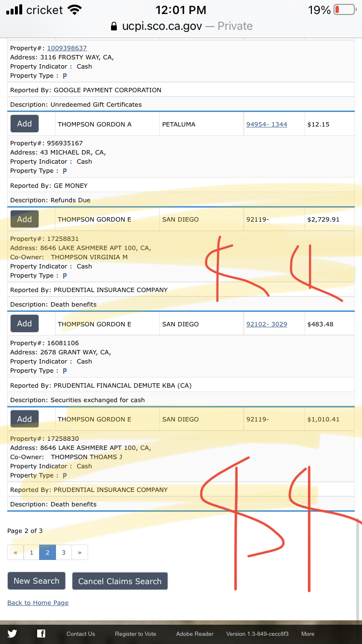Select Property# 956935167 text

(46, 143)
